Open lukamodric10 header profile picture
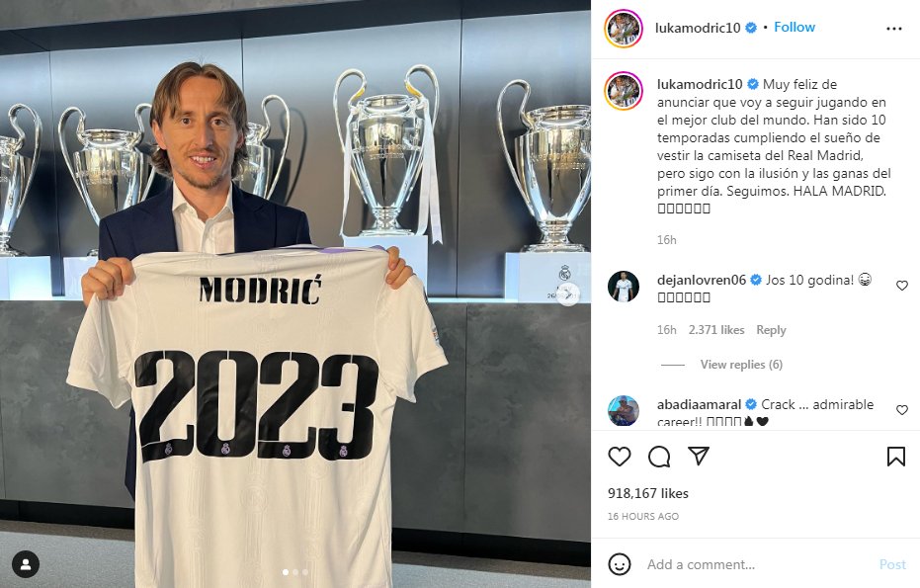This screenshot has width=920, height=588. click(x=624, y=29)
